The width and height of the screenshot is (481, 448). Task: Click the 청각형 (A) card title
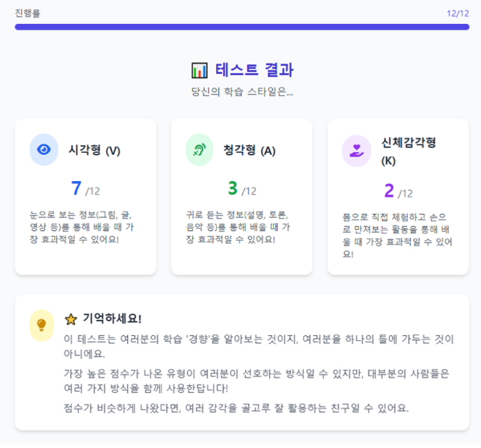click(249, 150)
